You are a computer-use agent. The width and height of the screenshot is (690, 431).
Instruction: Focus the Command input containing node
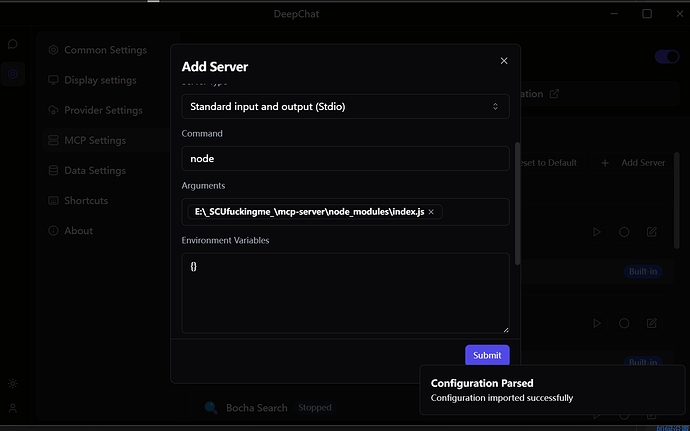(x=345, y=158)
